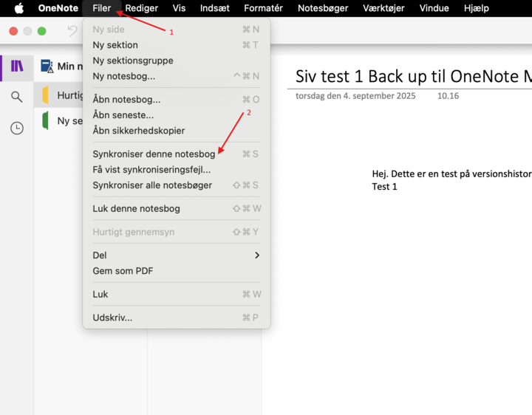Screen dimensions: 532x415
Task: Show recent notes via clock icon
Action: (x=16, y=128)
